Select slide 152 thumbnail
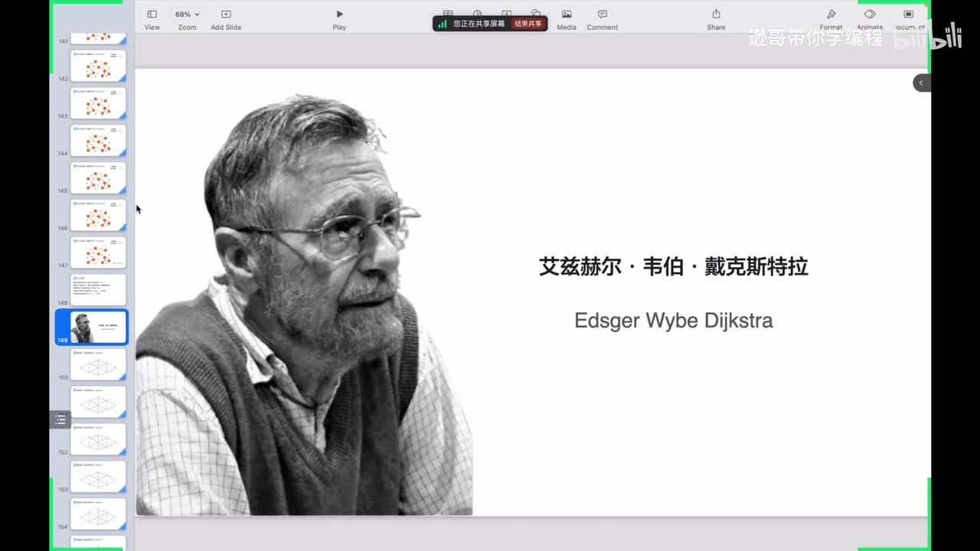 click(x=99, y=439)
